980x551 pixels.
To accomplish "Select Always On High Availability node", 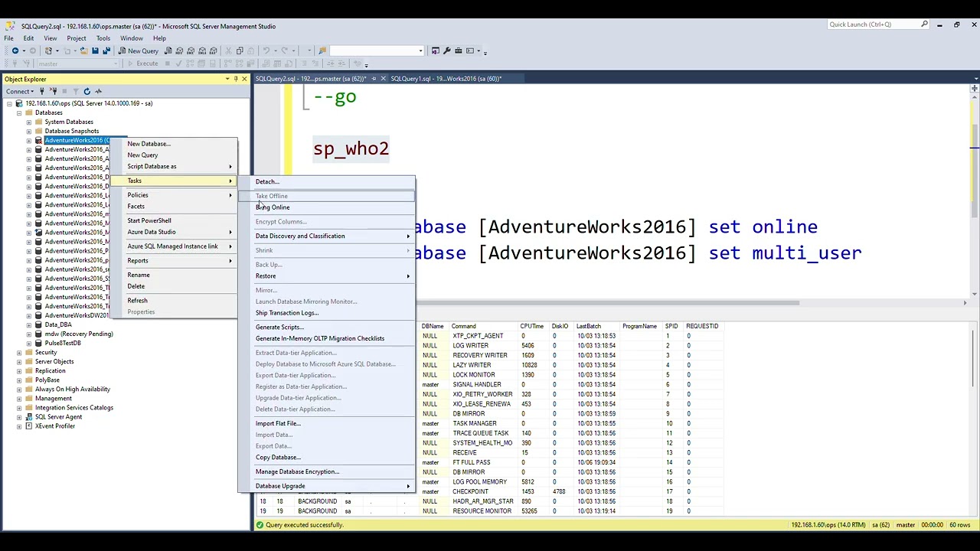I will [x=73, y=389].
